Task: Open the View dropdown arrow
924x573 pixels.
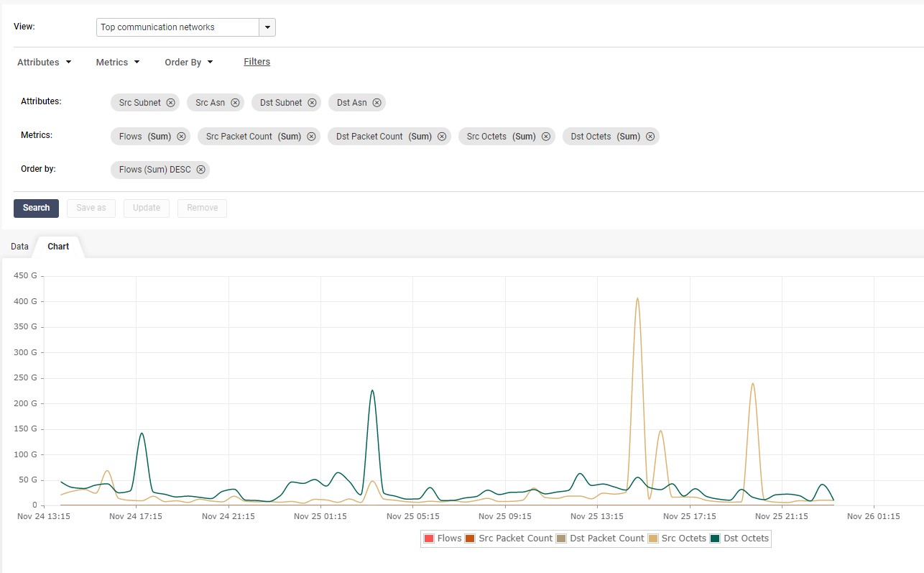Action: [x=267, y=27]
